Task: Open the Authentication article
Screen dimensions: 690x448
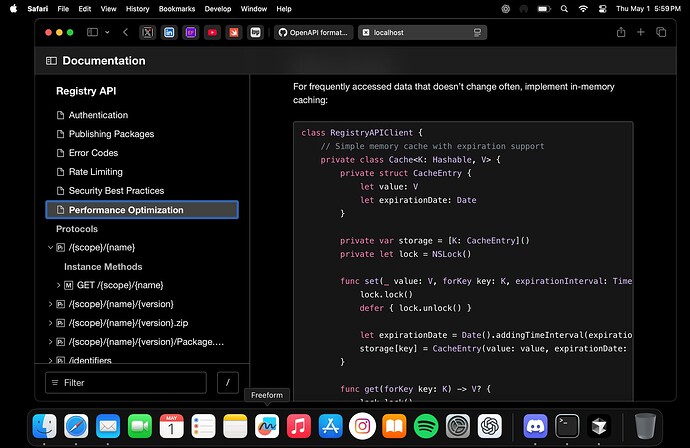Action: 98,115
